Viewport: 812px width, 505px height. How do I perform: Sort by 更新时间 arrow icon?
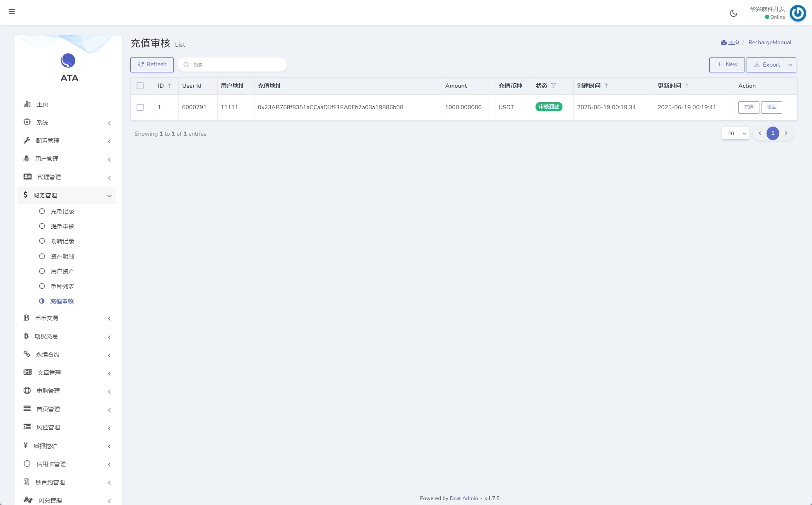[687, 86]
